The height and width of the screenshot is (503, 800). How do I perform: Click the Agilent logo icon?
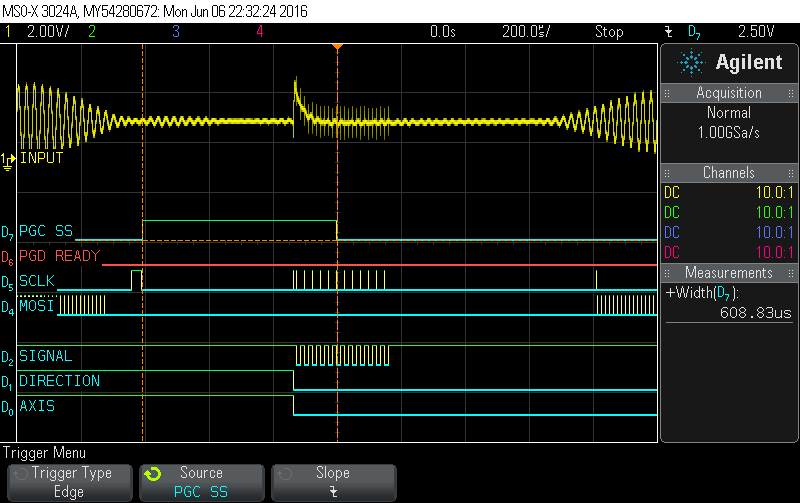point(691,63)
